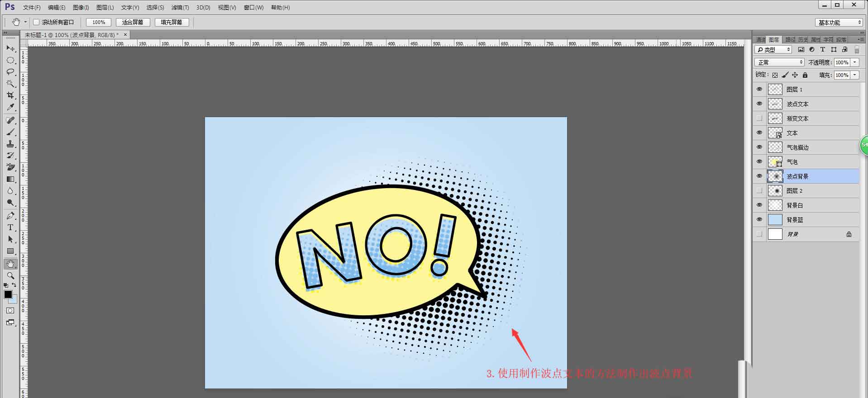The image size is (868, 398).
Task: Open the 填充 slider dropdown arrow
Action: tap(855, 75)
